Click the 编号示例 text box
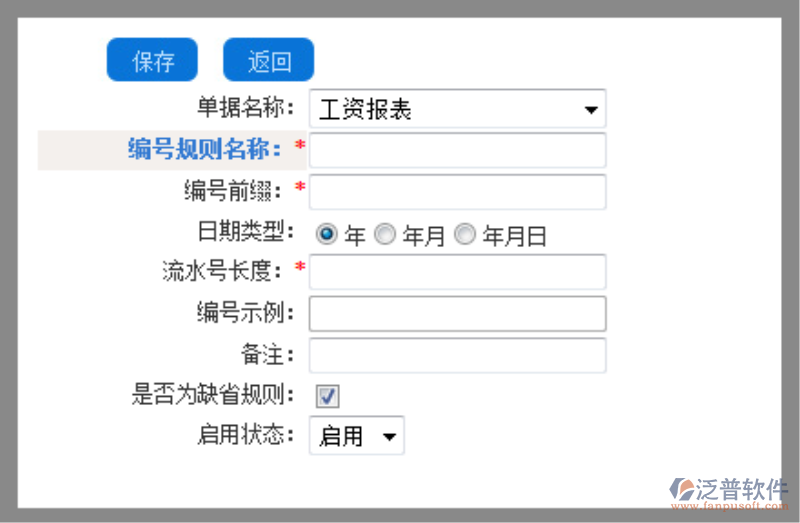Viewport: 800px width, 523px height. point(457,313)
